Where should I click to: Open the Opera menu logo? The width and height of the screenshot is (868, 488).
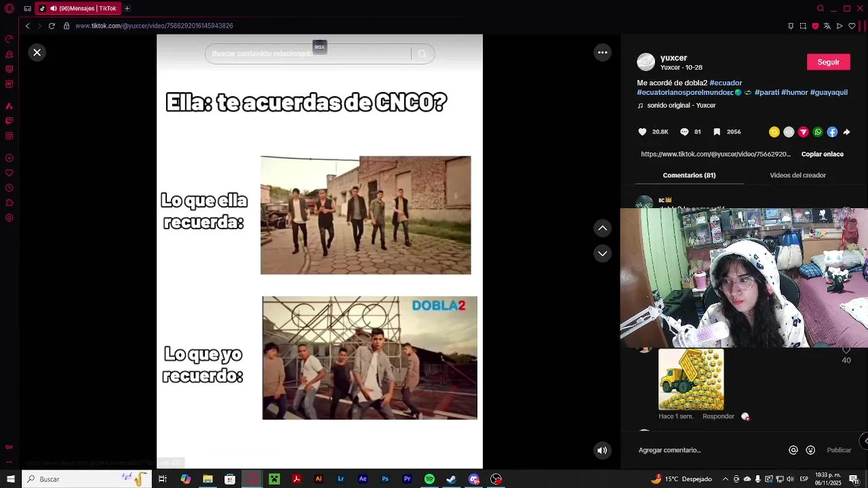point(9,8)
